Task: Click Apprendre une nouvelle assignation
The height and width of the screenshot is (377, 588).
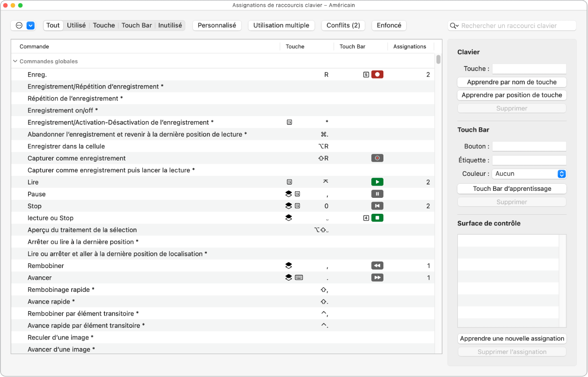Action: point(511,338)
